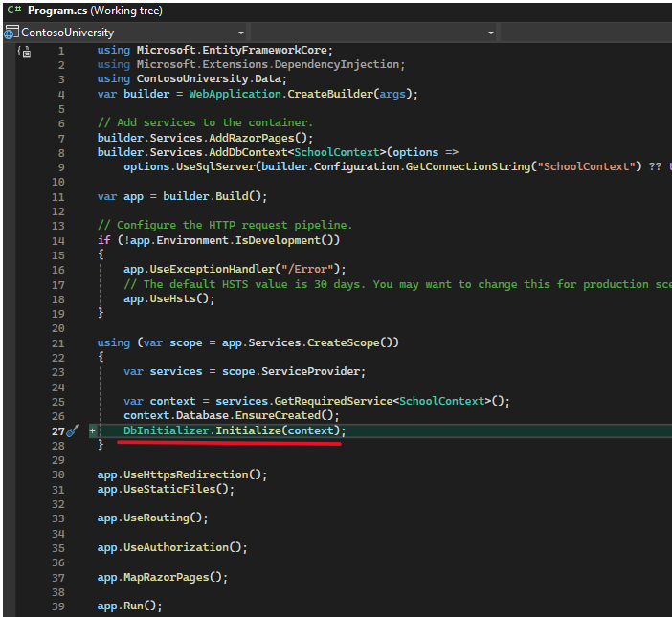The image size is (672, 617).
Task: Place cursor on app.Run() statement
Action: coord(129,606)
